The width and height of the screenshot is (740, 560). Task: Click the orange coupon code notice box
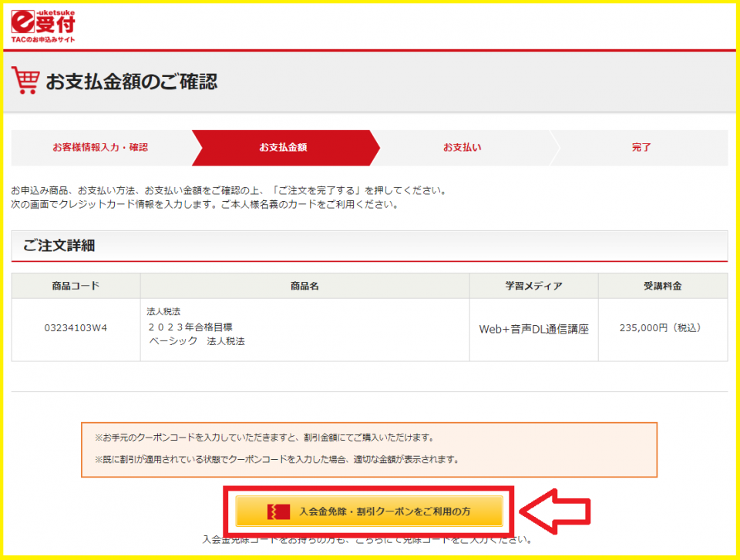pyautogui.click(x=369, y=449)
